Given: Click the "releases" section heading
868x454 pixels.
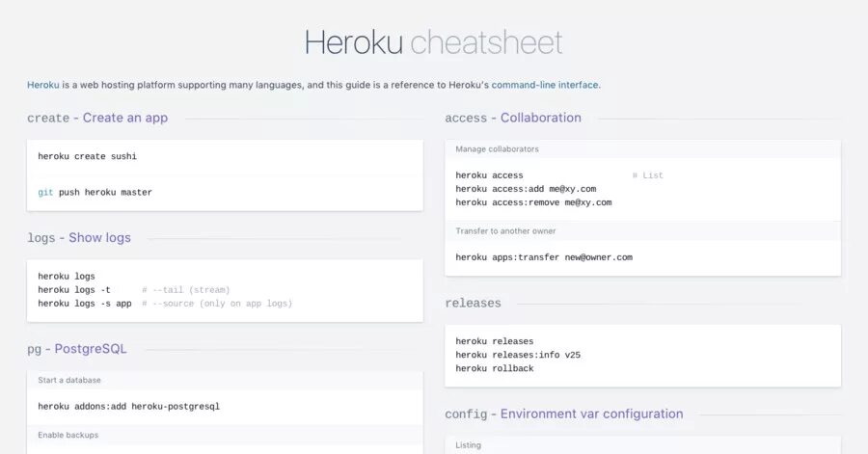Looking at the screenshot, I should [x=473, y=303].
